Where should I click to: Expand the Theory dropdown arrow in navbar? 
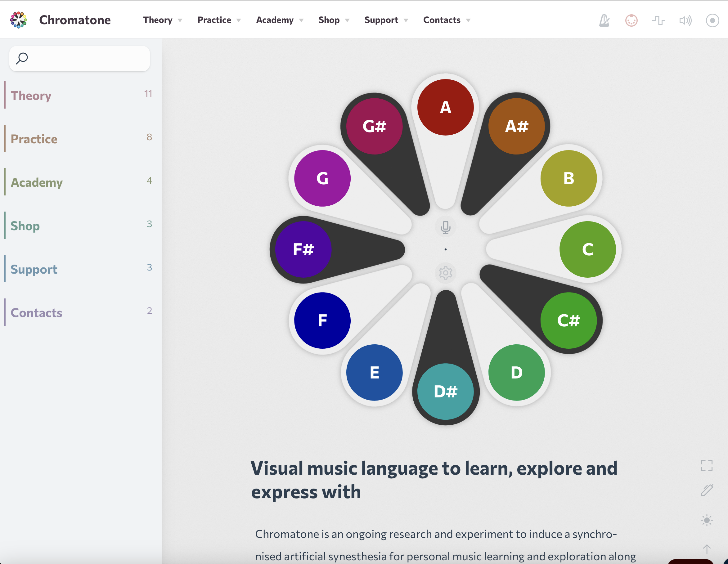click(180, 21)
